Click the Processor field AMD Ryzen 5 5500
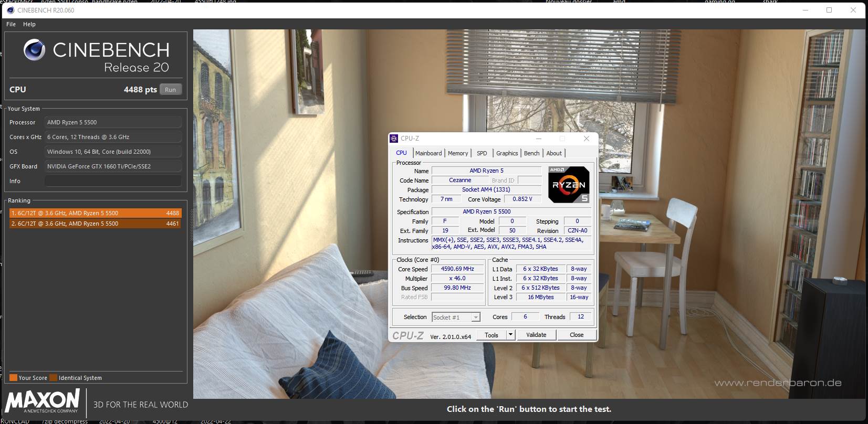Image resolution: width=868 pixels, height=424 pixels. (x=113, y=122)
